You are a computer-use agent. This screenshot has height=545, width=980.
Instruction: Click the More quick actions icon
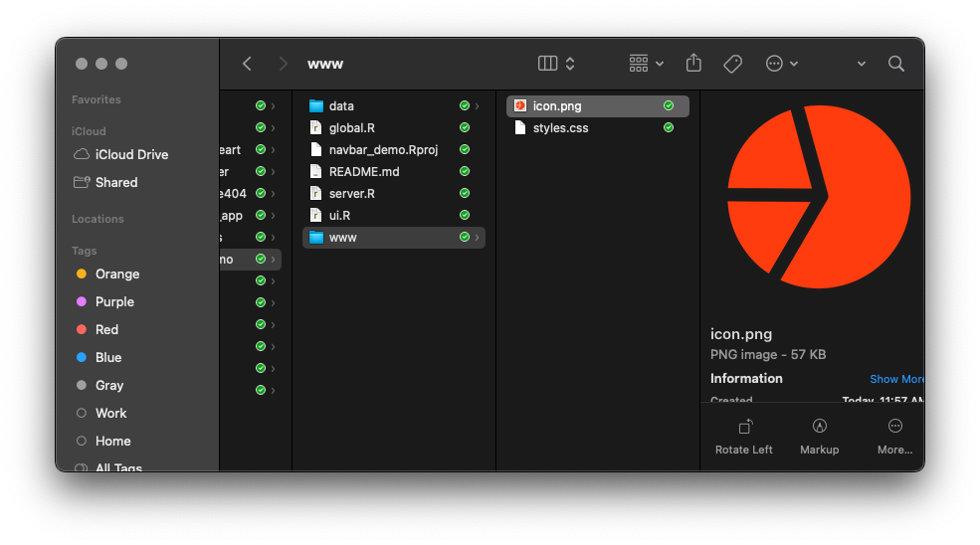(x=894, y=427)
